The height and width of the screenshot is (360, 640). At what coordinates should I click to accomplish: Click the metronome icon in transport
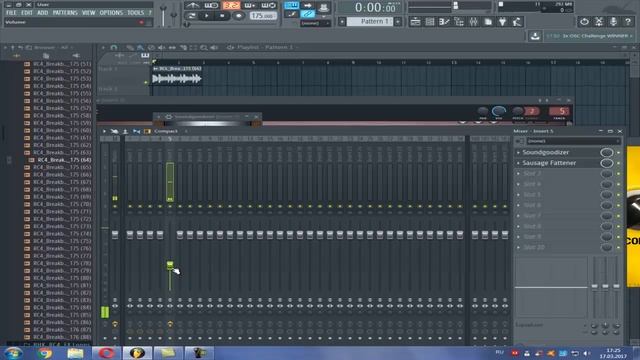[192, 5]
